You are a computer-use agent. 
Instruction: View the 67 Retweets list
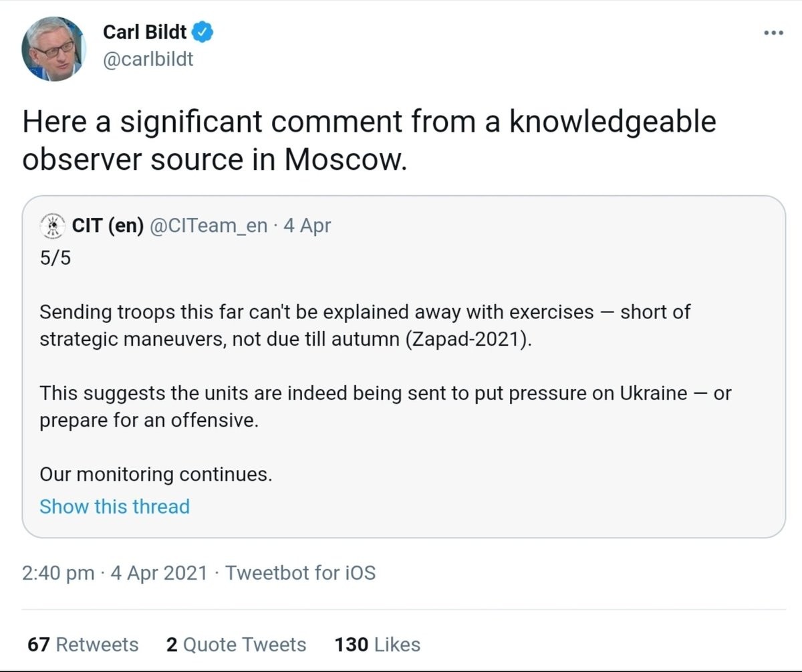pos(83,645)
